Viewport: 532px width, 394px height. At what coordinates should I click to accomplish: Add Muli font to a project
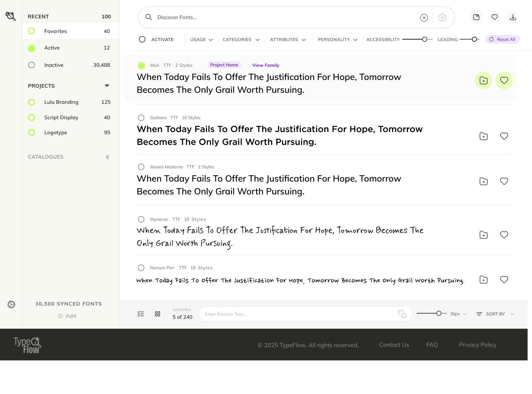[484, 80]
